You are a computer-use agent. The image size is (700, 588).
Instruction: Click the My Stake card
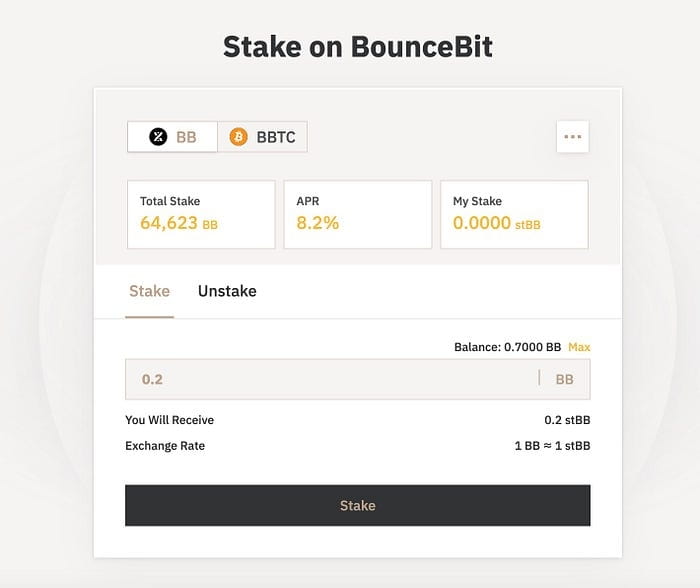point(514,214)
